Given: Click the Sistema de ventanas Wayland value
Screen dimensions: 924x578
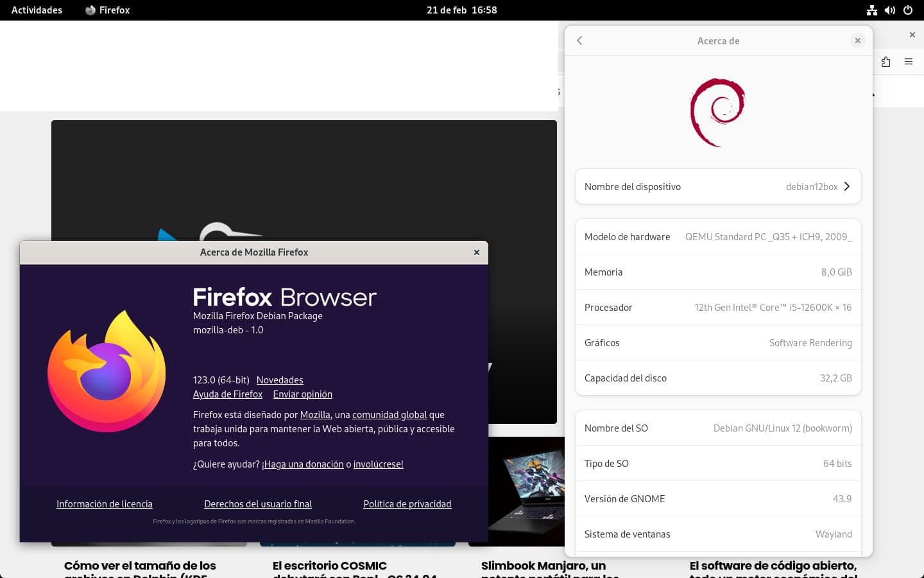Looking at the screenshot, I should point(834,534).
